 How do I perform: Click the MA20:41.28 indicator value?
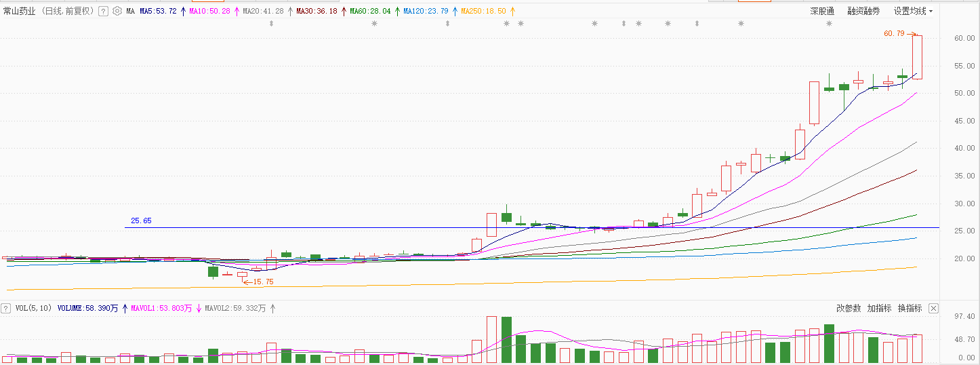click(263, 11)
